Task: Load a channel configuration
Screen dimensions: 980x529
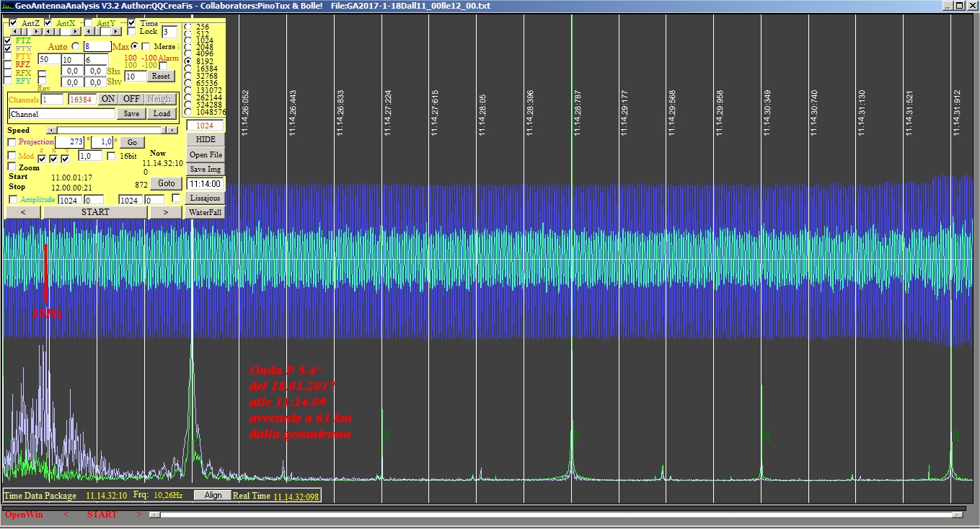Action: coord(162,113)
